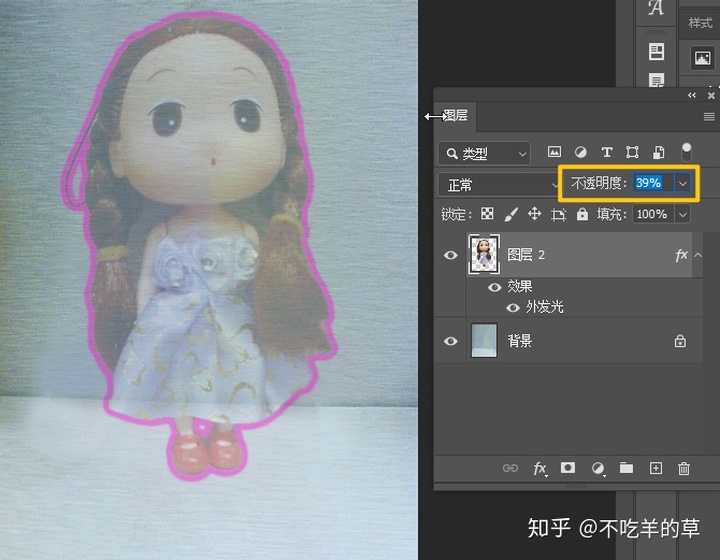
Task: Hide 图层 2 layer visibility eye
Action: (x=450, y=255)
